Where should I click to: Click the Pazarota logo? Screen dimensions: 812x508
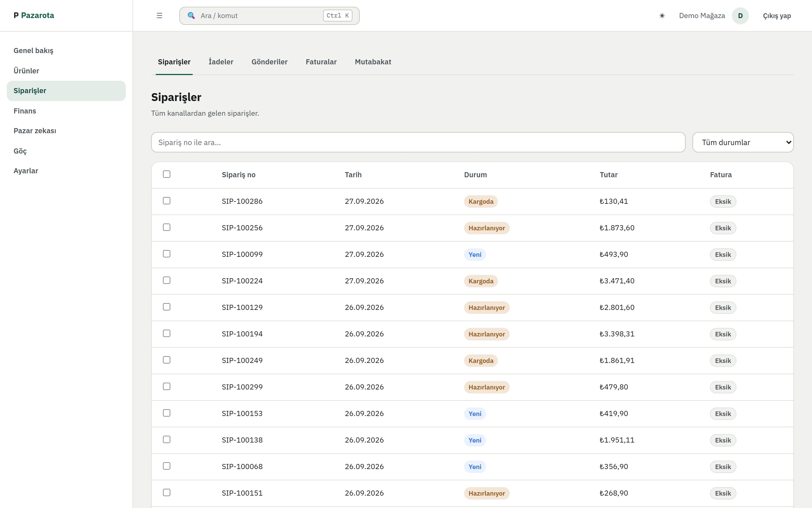[34, 16]
